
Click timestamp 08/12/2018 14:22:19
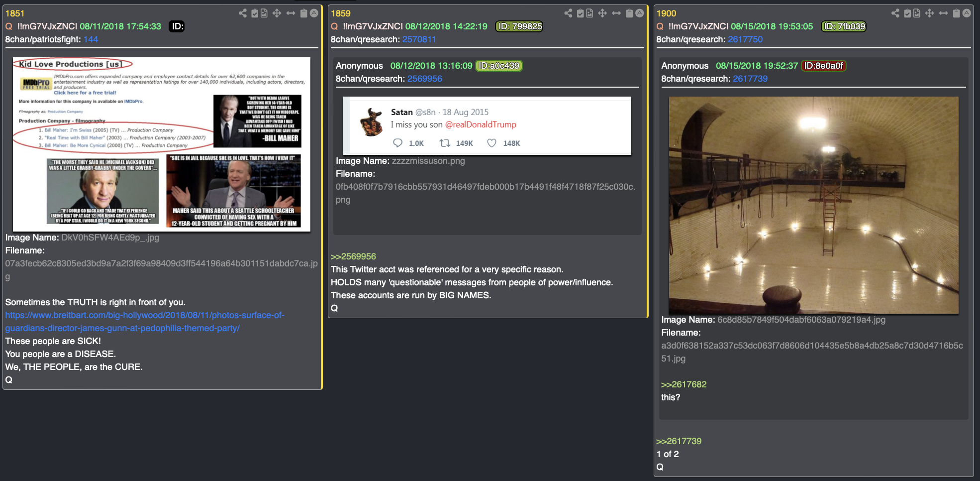click(446, 26)
